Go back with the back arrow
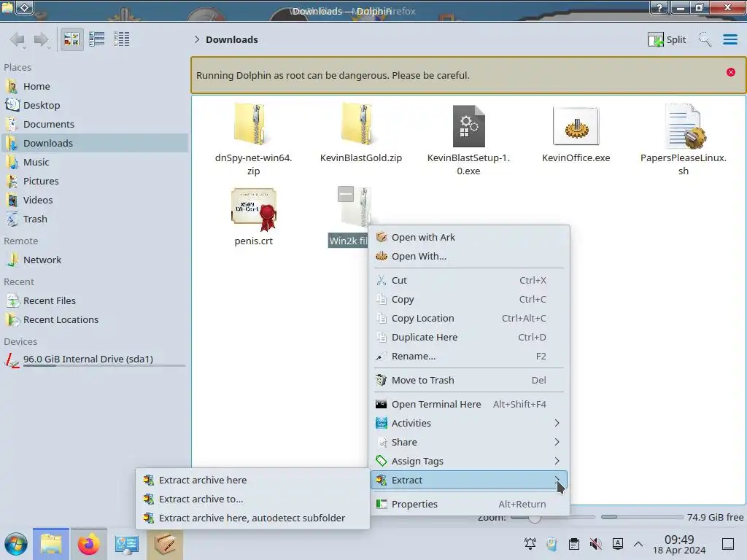Screen dimensions: 747x560 (18, 39)
